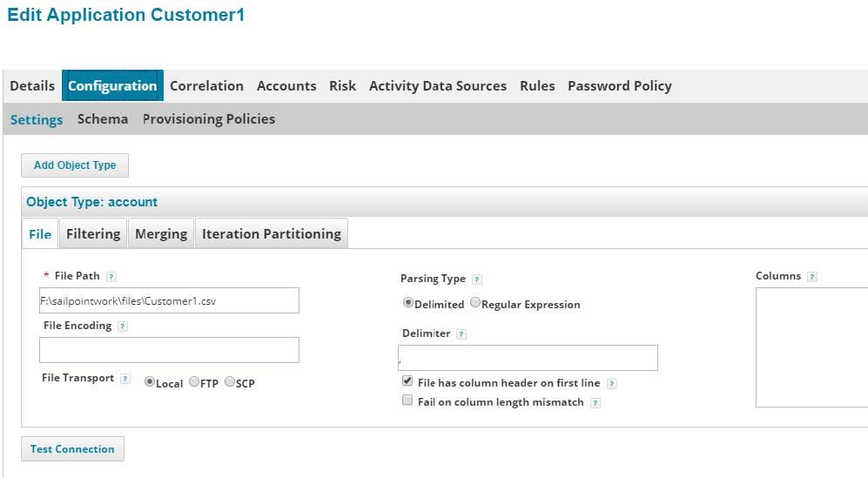Viewport: 868px width, 478px height.
Task: Click the help icon next to Delimiter
Action: coord(461,334)
